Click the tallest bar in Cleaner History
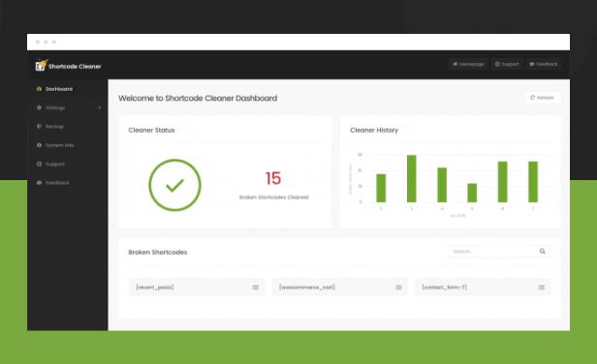The image size is (597, 364). 412,179
